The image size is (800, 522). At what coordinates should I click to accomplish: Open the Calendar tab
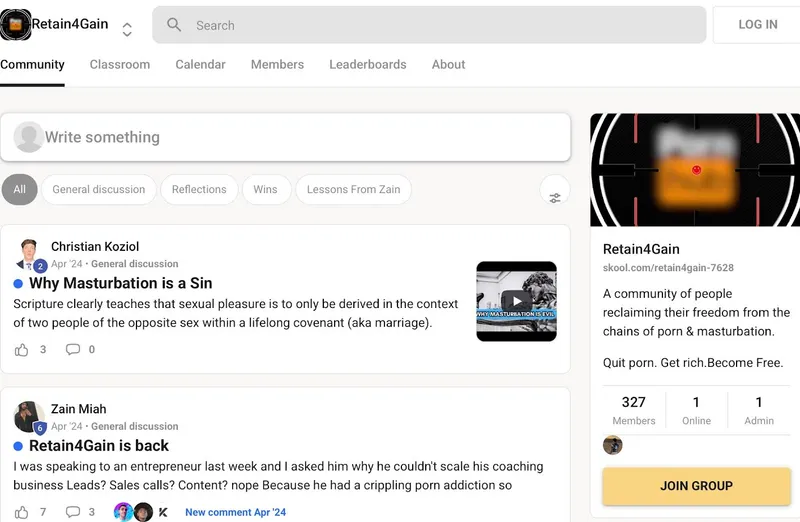(x=201, y=64)
